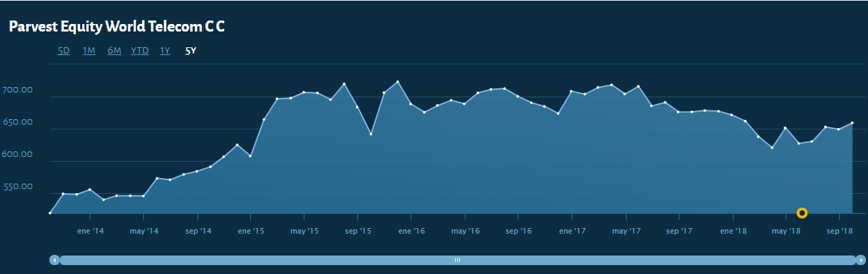The image size is (868, 274).
Task: Choose the 5Y time range tab
Action: (x=191, y=51)
